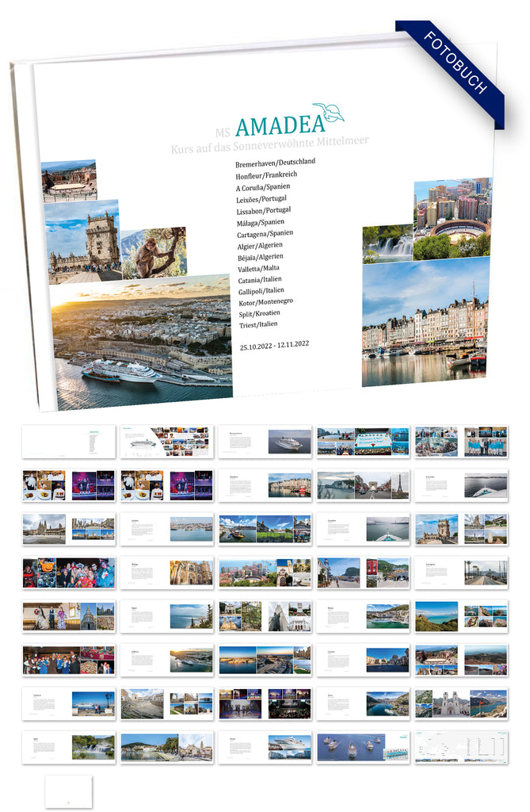Open the monkey photo on the cover
This screenshot has width=530, height=812.
pyautogui.click(x=154, y=252)
